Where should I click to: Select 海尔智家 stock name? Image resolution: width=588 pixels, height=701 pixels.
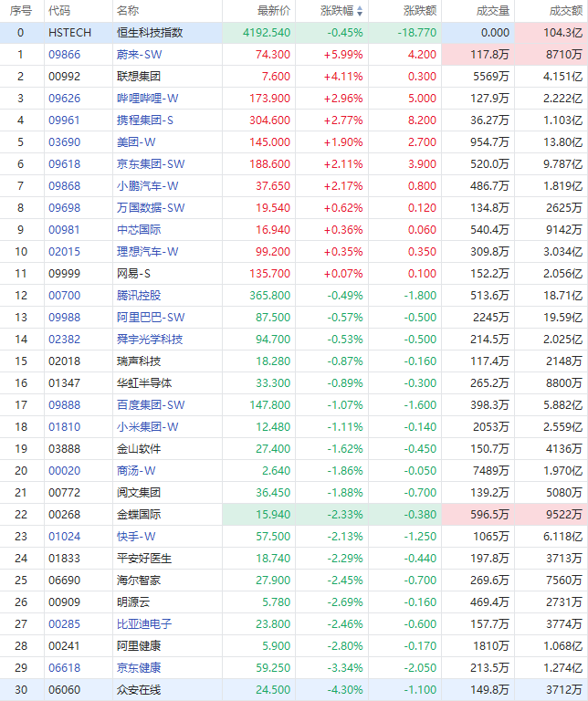(x=139, y=581)
